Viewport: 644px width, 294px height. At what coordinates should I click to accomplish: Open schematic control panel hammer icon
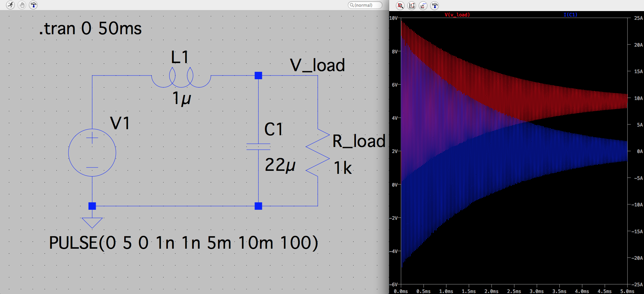click(33, 5)
